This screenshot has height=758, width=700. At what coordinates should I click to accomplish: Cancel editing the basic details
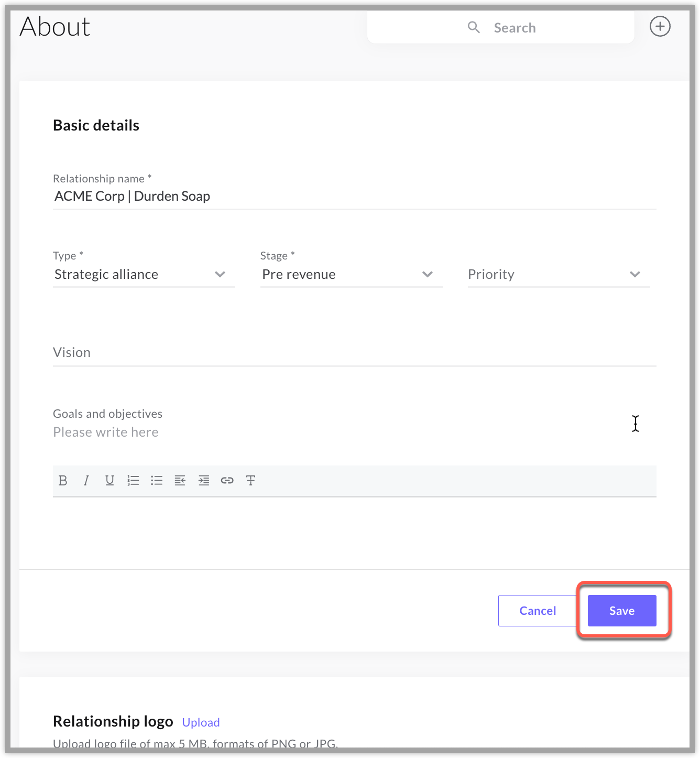coord(538,611)
